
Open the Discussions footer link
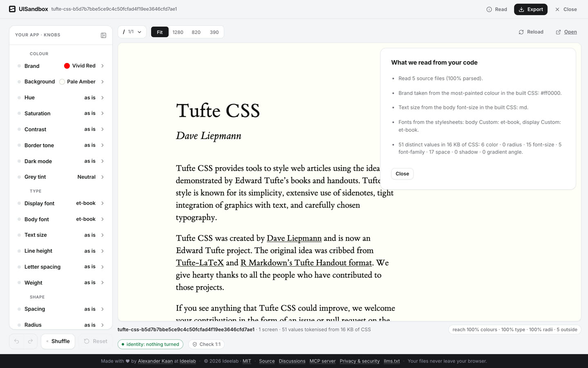tap(292, 361)
